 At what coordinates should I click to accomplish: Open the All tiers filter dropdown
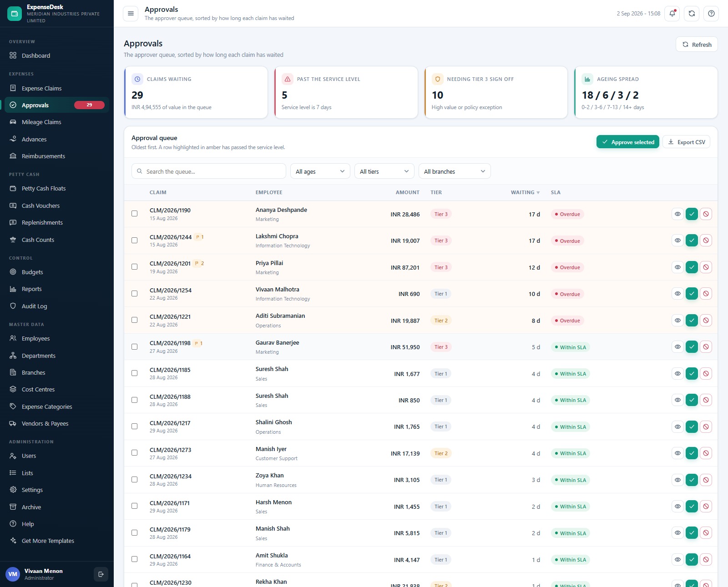[384, 171]
